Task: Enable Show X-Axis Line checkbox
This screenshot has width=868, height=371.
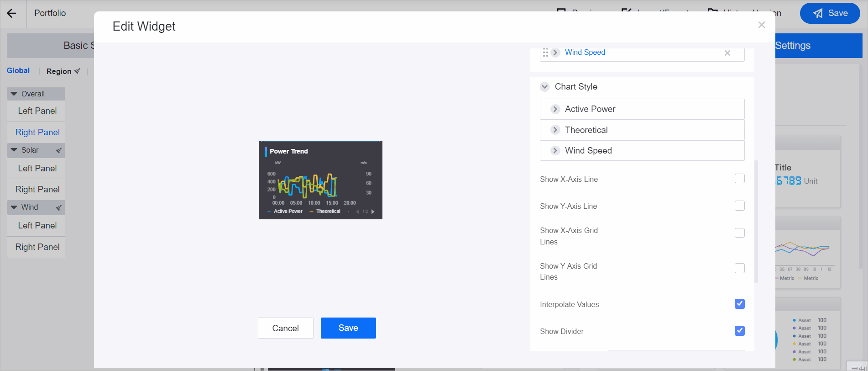Action: (739, 179)
